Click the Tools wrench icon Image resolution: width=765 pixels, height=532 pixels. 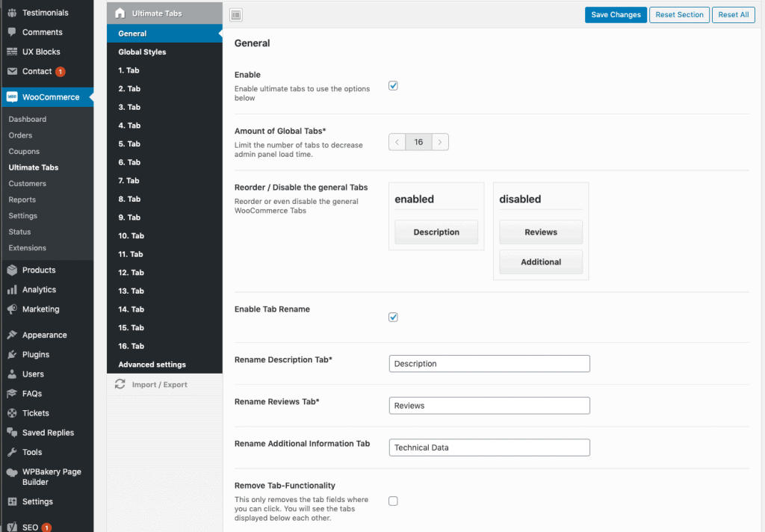tap(12, 453)
